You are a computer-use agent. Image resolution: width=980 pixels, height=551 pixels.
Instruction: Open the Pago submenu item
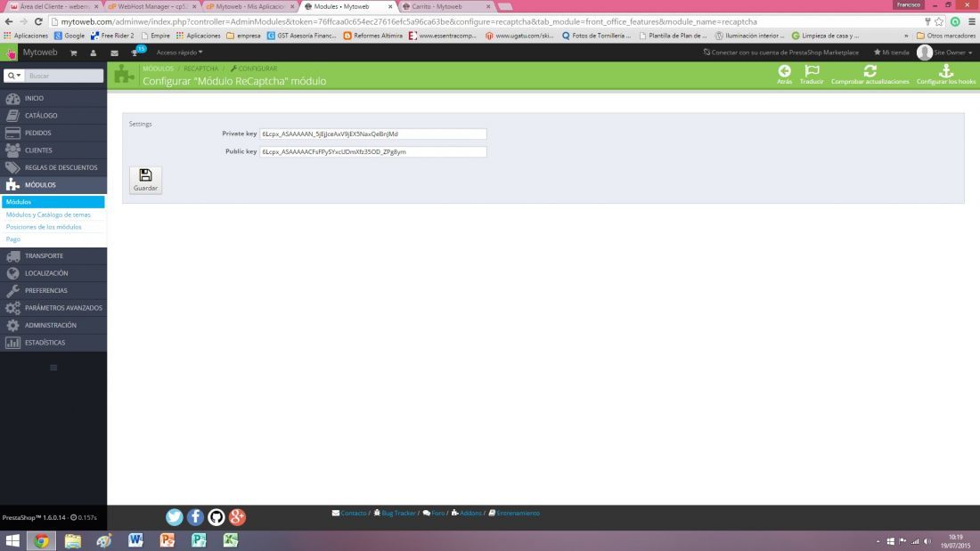(13, 239)
